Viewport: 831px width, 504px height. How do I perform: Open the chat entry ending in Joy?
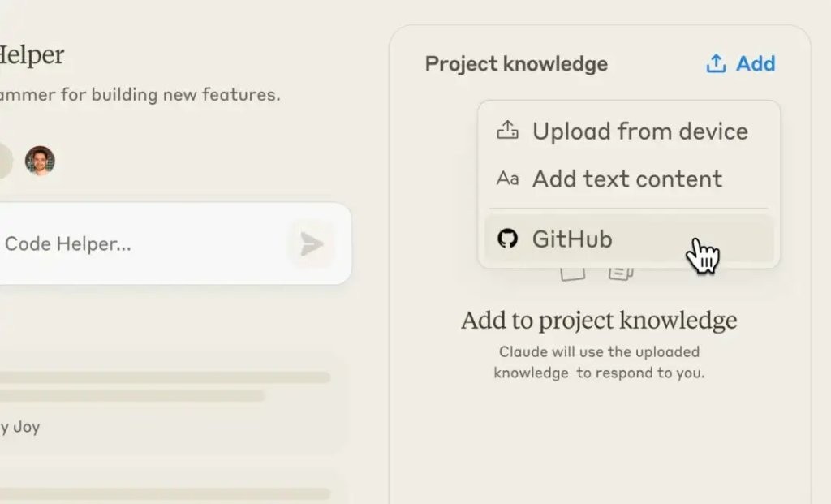click(19, 427)
